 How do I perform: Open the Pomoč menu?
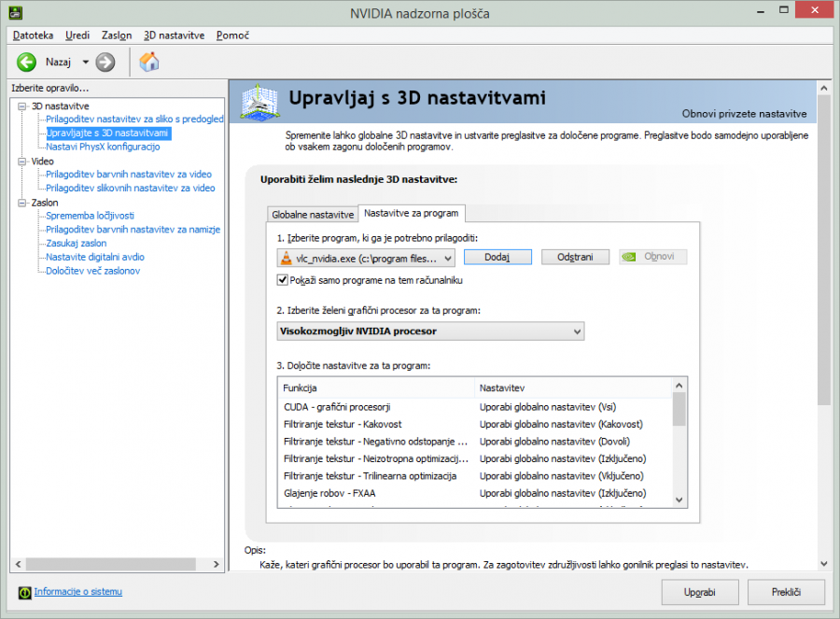tap(232, 35)
